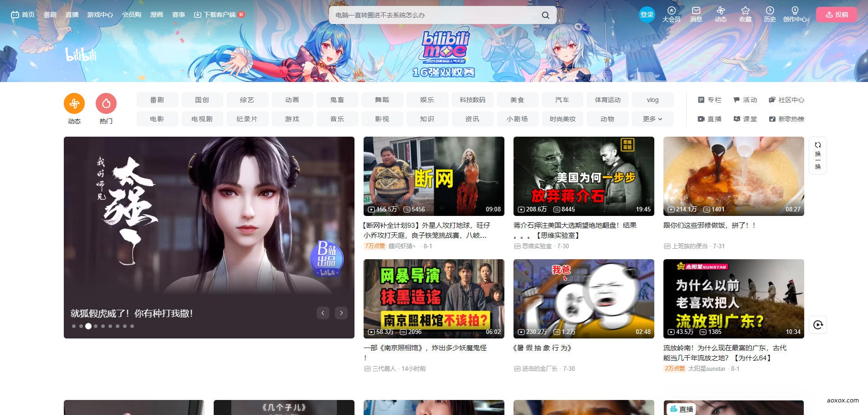Open 大会员 membership icon
This screenshot has width=868, height=415.
(x=671, y=15)
